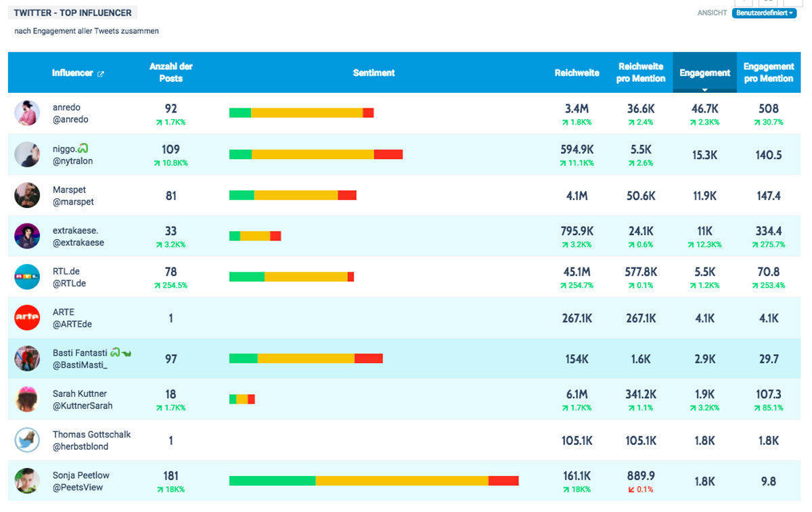Open anredo profile avatar

27,113
